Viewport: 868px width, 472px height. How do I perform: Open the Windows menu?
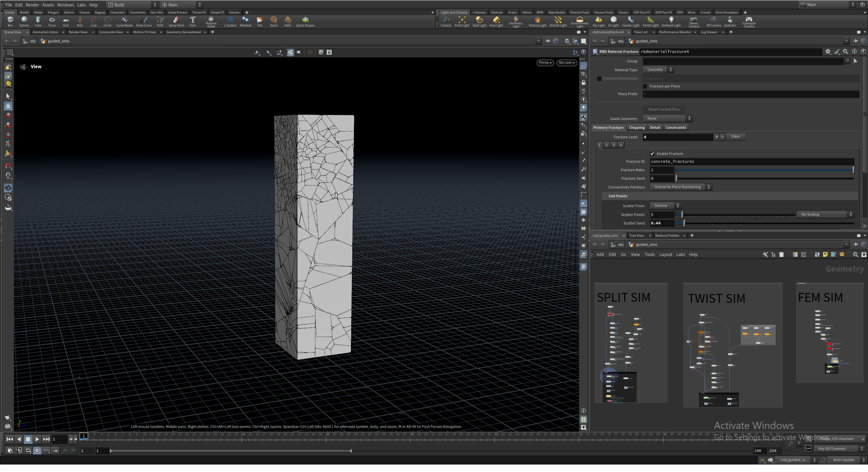(x=65, y=5)
